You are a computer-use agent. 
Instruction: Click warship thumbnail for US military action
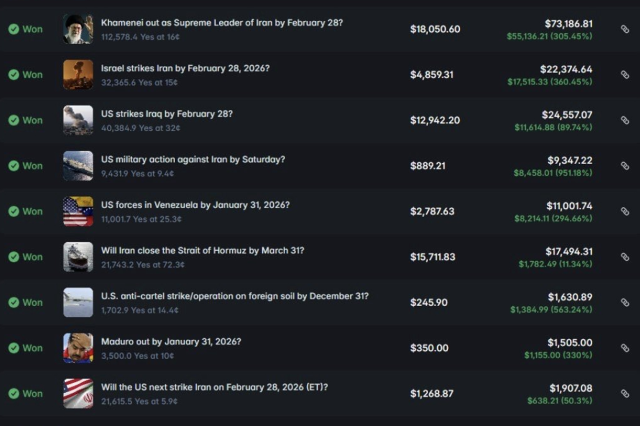coord(78,166)
